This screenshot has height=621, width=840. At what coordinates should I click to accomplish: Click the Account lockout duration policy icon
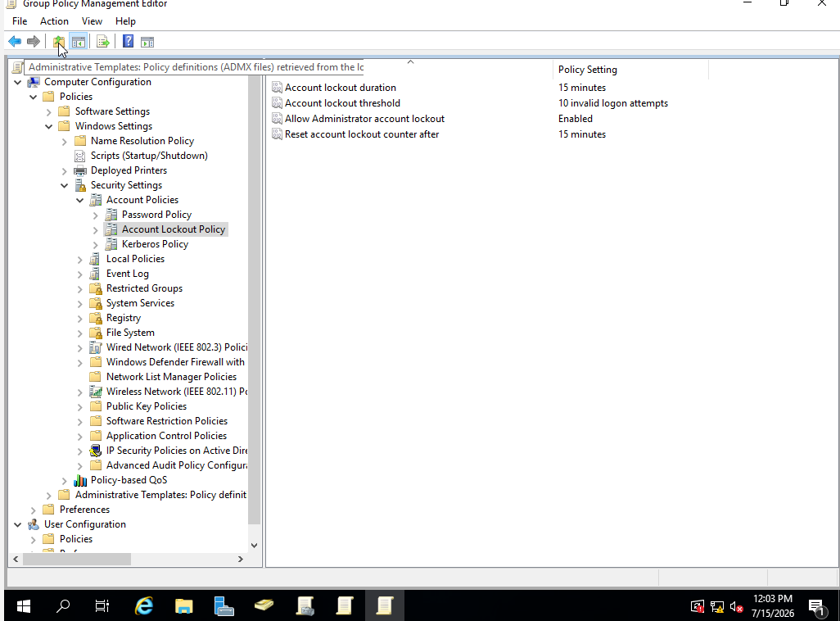coord(277,88)
